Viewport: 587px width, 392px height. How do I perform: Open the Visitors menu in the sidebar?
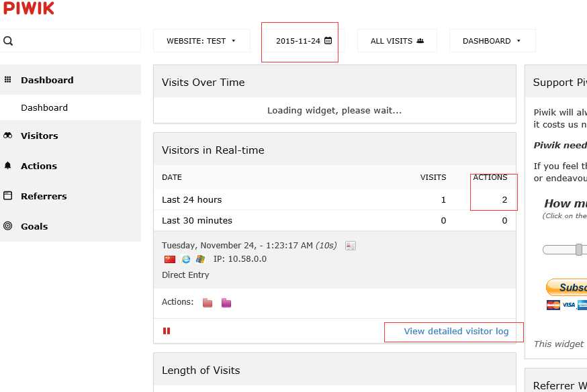[x=40, y=136]
